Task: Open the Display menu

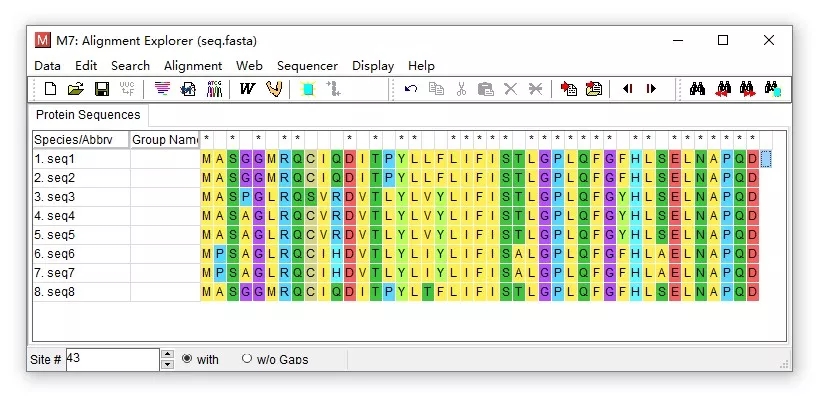Action: (x=373, y=66)
